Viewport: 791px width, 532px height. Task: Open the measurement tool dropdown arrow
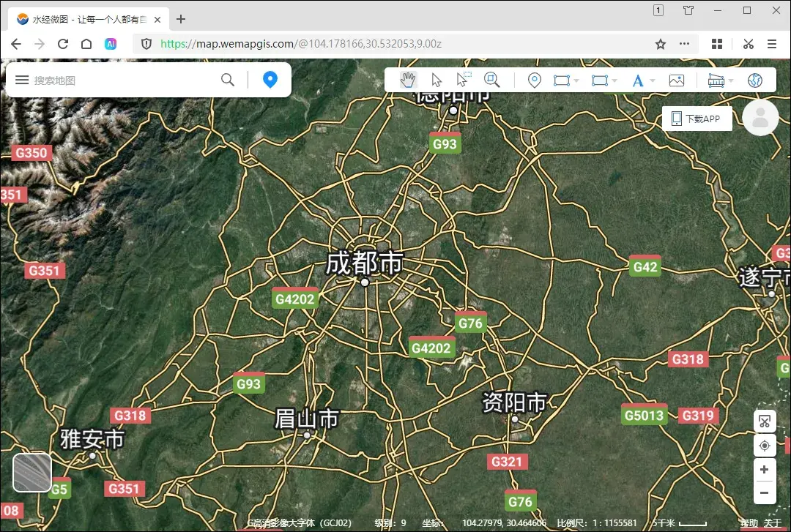click(x=729, y=80)
